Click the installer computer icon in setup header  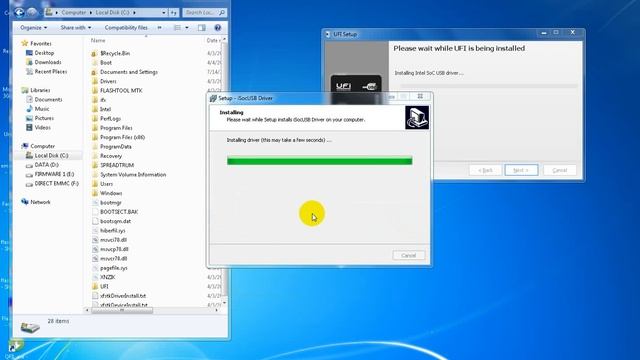417,118
